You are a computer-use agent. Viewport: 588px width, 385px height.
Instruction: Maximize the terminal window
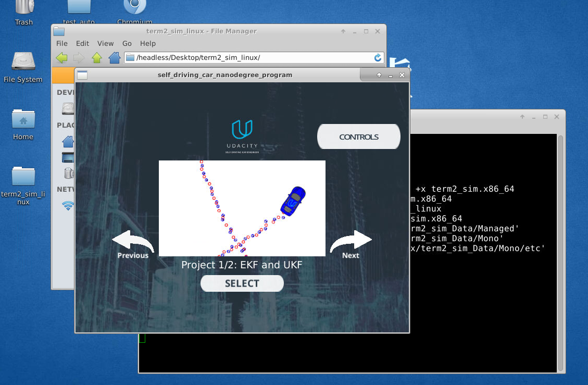pos(545,117)
